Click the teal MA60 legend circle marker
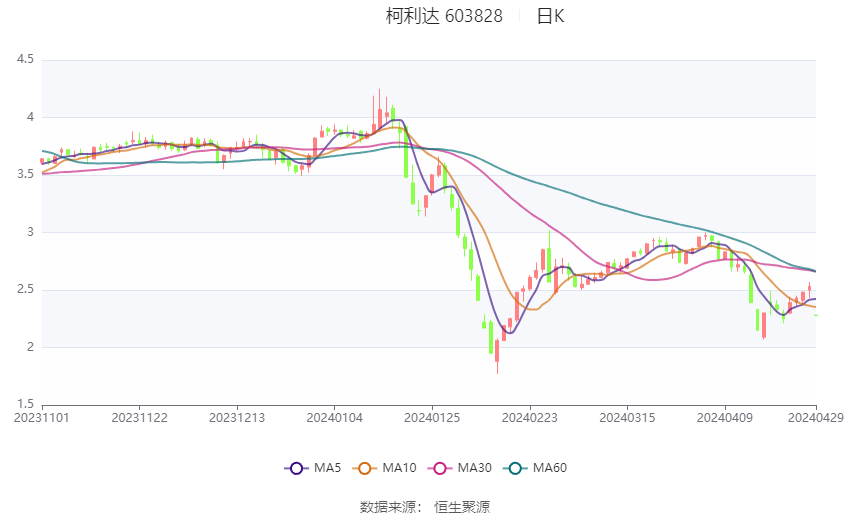The width and height of the screenshot is (850, 517). coord(516,468)
